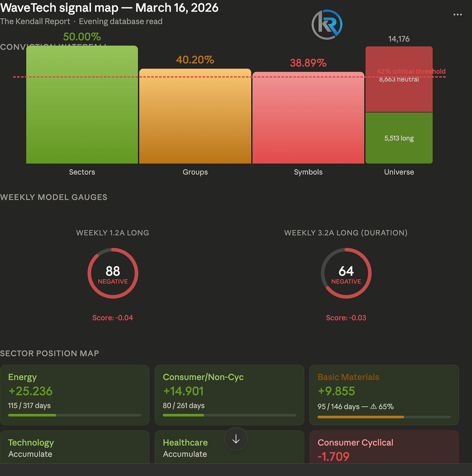
Task: Select the orange Groups bar
Action: (x=195, y=116)
